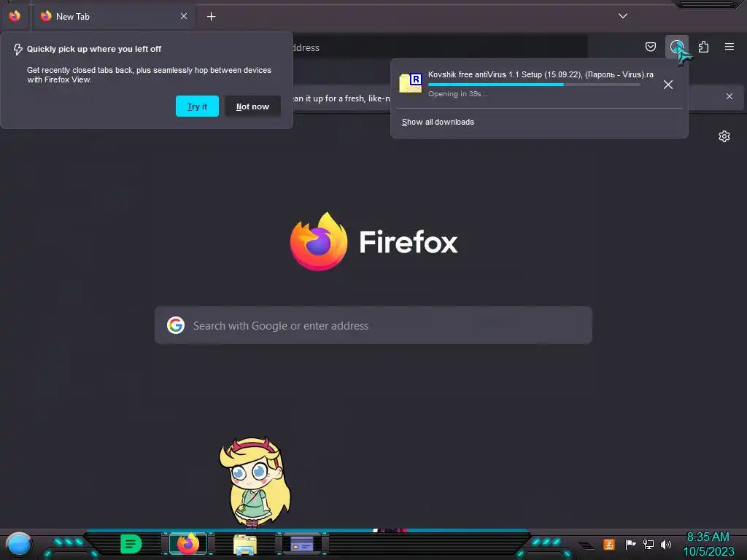This screenshot has height=560, width=747.
Task: Select the New Tab tab
Action: [x=113, y=16]
